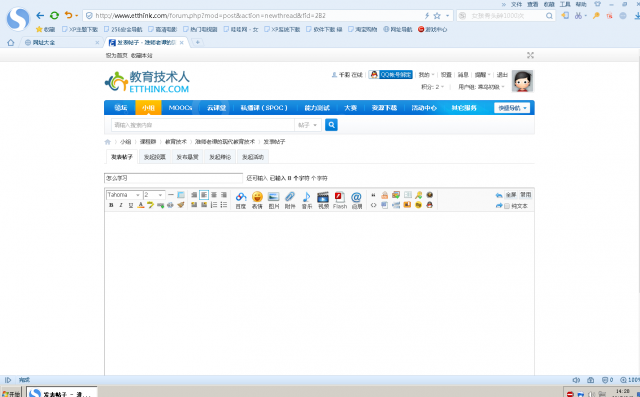Select the first thread type tab below breadcrumb
The image size is (640, 397).
click(122, 157)
